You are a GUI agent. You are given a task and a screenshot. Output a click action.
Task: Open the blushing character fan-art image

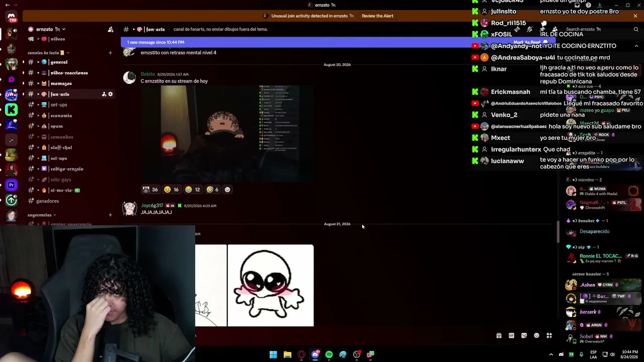[x=271, y=286]
